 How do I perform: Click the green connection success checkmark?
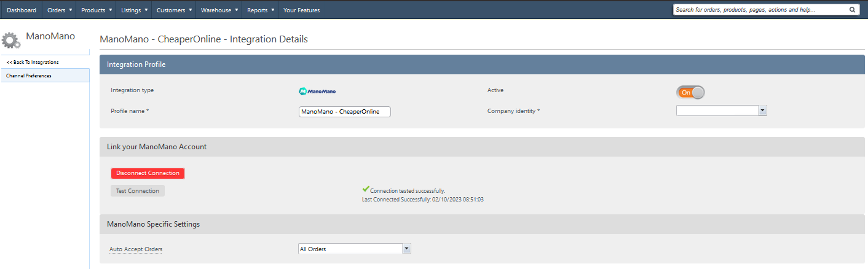coord(366,189)
